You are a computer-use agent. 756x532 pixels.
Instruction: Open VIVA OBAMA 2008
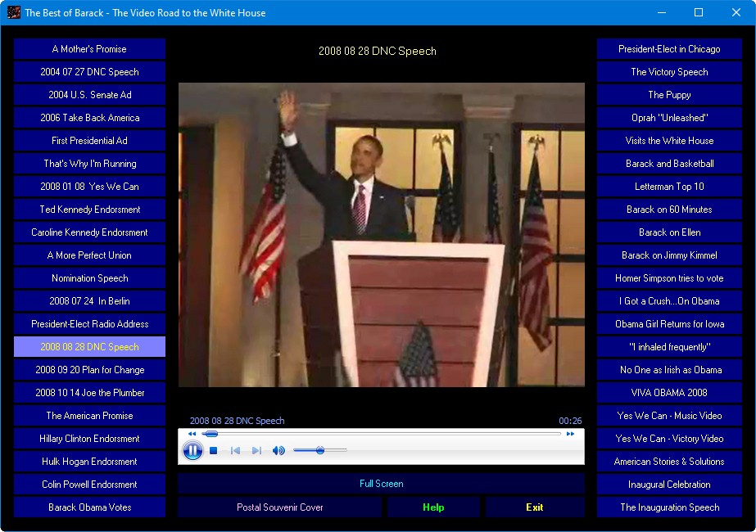tap(669, 392)
